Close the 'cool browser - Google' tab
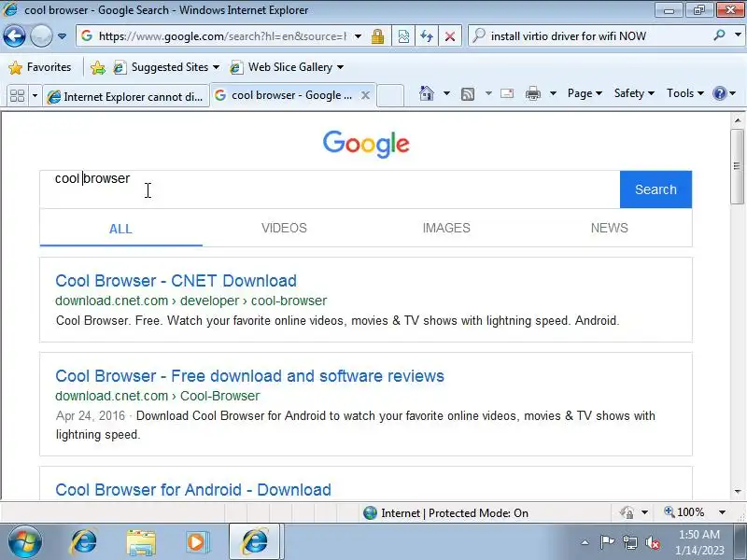 pyautogui.click(x=365, y=95)
